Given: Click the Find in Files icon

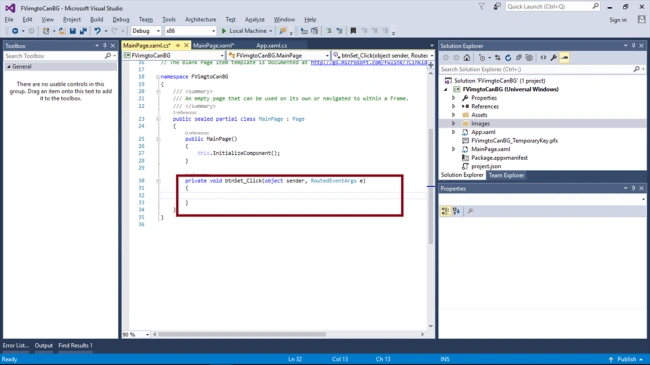Looking at the screenshot, I should pos(283,31).
